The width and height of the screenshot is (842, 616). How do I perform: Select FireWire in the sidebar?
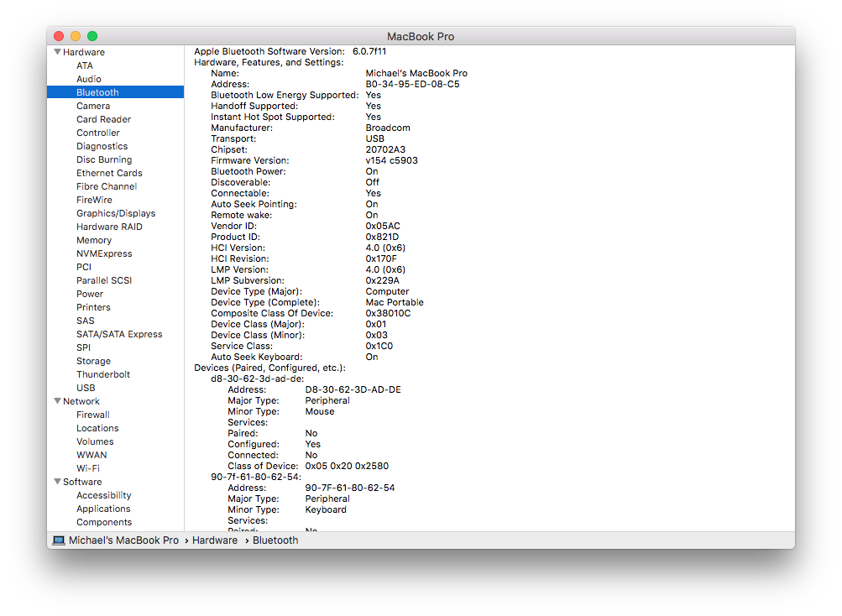click(x=94, y=200)
